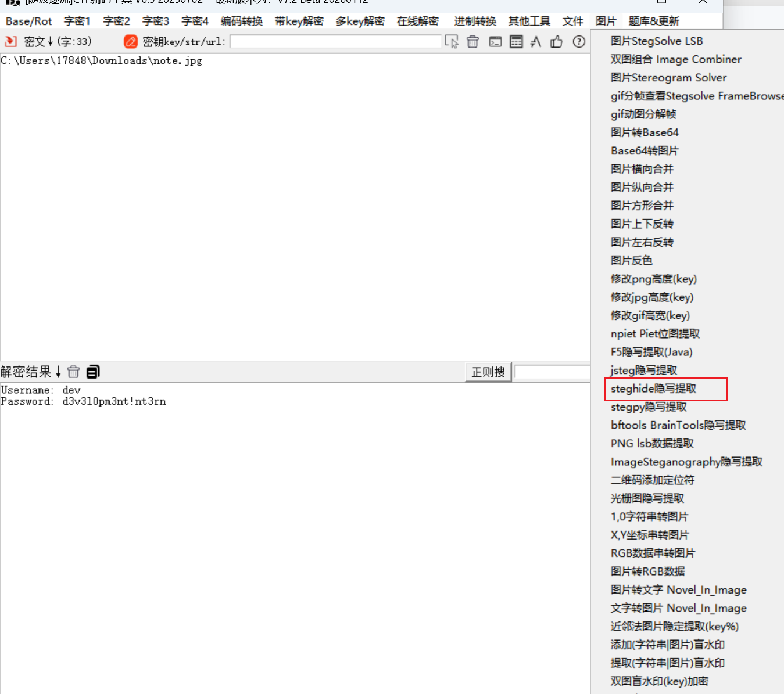The image size is (784, 694).
Task: Open the terminal console icon
Action: [x=495, y=42]
